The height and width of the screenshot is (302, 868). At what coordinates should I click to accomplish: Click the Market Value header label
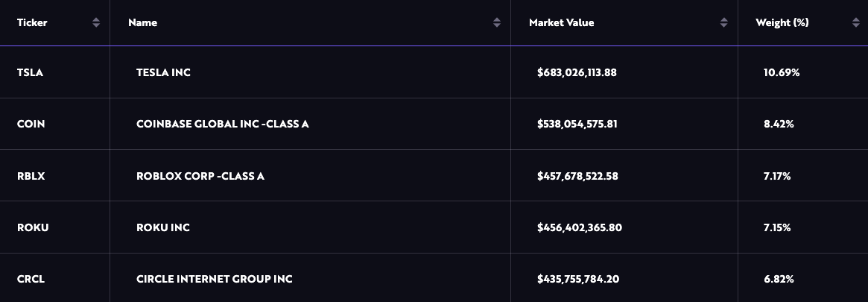(x=561, y=23)
